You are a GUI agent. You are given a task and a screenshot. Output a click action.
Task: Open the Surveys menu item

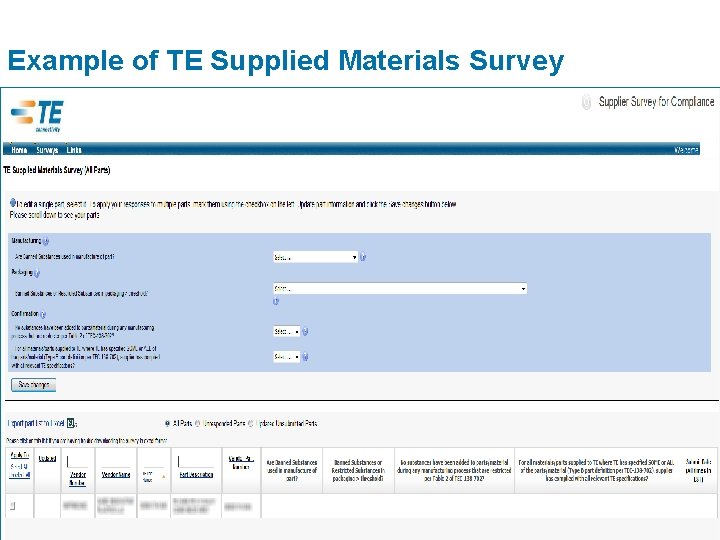(47, 150)
